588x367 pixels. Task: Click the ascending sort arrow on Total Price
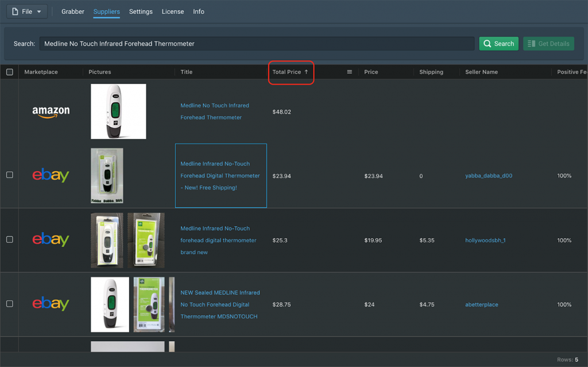pos(306,72)
